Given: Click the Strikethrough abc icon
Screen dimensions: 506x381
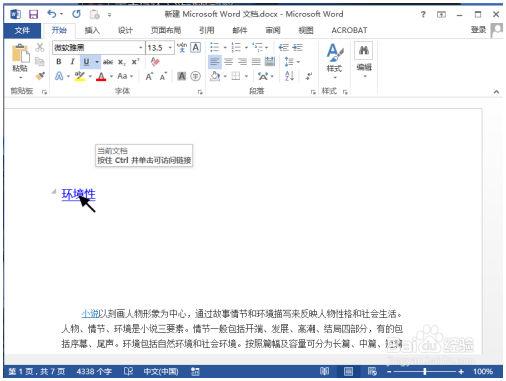Looking at the screenshot, I should pyautogui.click(x=108, y=62).
